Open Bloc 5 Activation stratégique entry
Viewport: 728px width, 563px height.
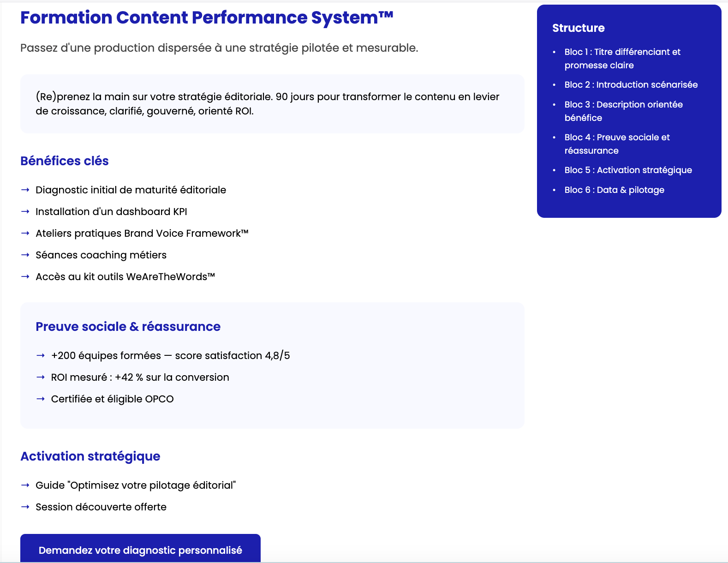[x=628, y=170]
